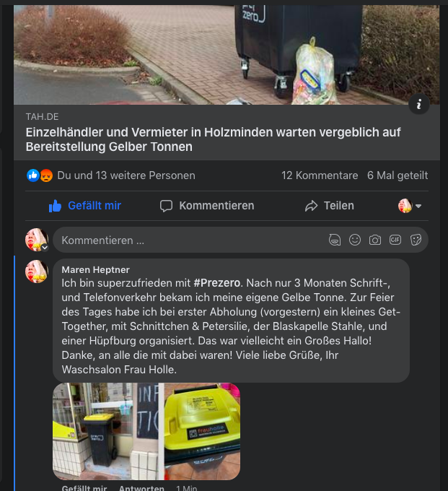448x491 pixels.
Task: Open Maren Heptner's profile name
Action: [95, 269]
